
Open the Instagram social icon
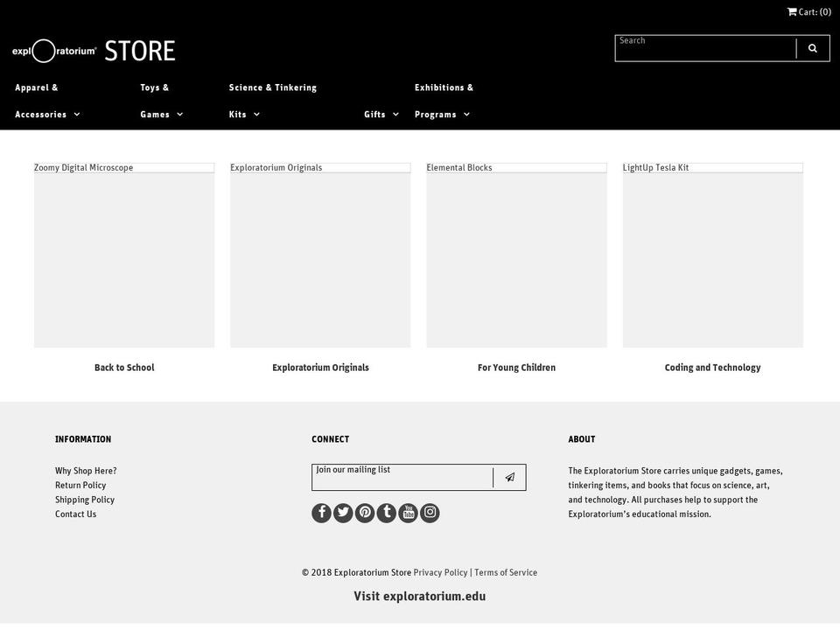click(430, 513)
